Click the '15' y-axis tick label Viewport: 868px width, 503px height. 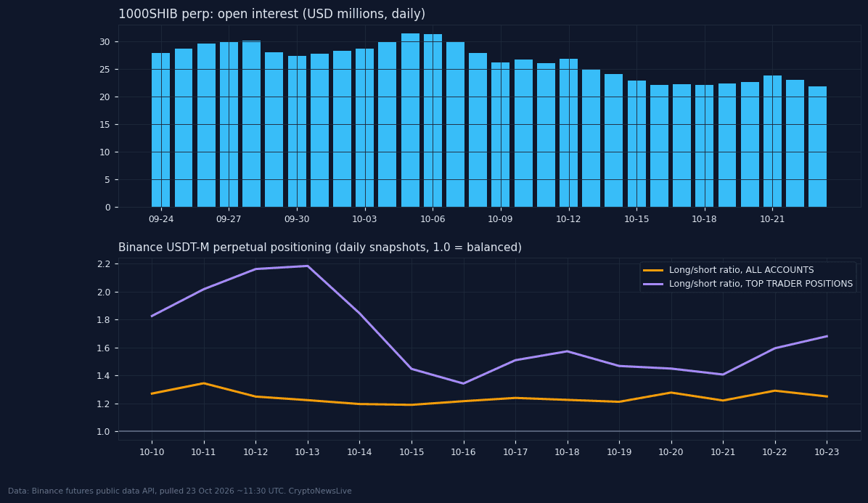pos(105,125)
